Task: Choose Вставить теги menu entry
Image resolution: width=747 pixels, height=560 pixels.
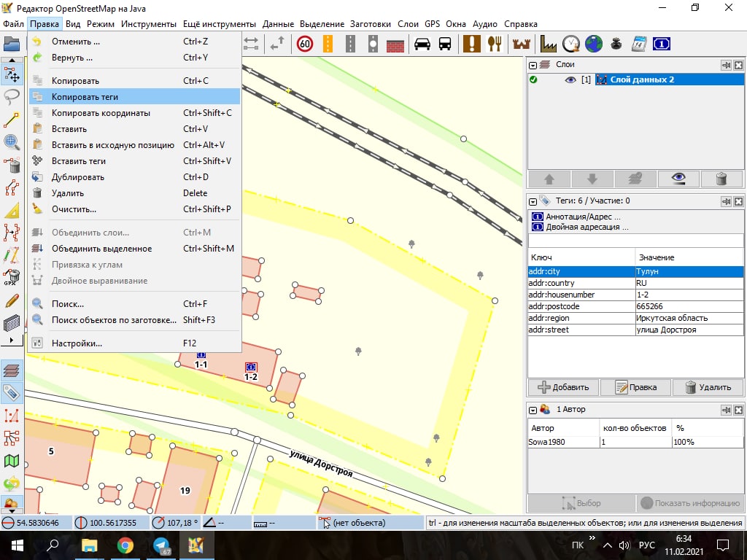Action: [x=134, y=161]
